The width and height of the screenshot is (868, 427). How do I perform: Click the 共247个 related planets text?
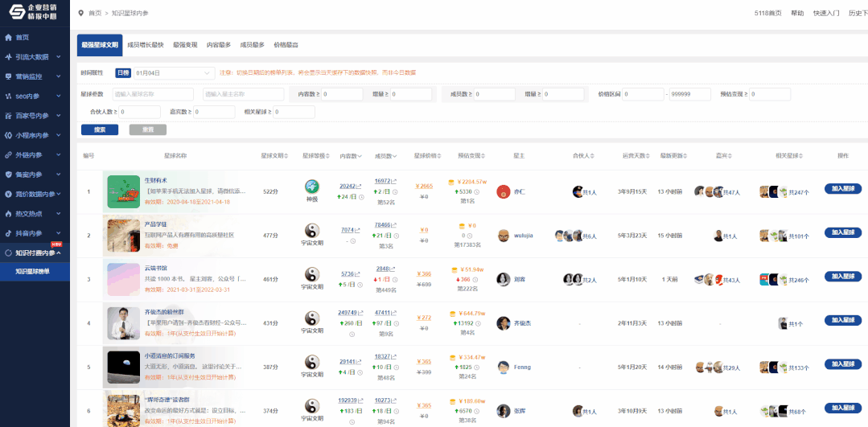(x=799, y=192)
